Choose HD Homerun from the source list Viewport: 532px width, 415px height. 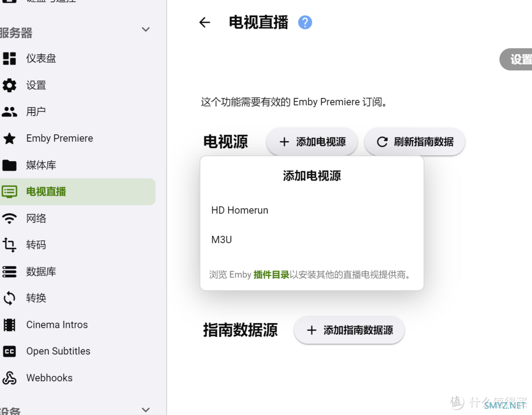tap(240, 210)
